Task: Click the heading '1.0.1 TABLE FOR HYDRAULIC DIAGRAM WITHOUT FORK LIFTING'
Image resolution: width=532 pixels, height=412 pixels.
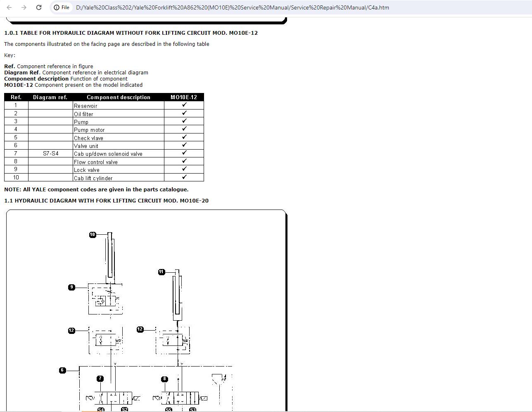Action: 131,33
